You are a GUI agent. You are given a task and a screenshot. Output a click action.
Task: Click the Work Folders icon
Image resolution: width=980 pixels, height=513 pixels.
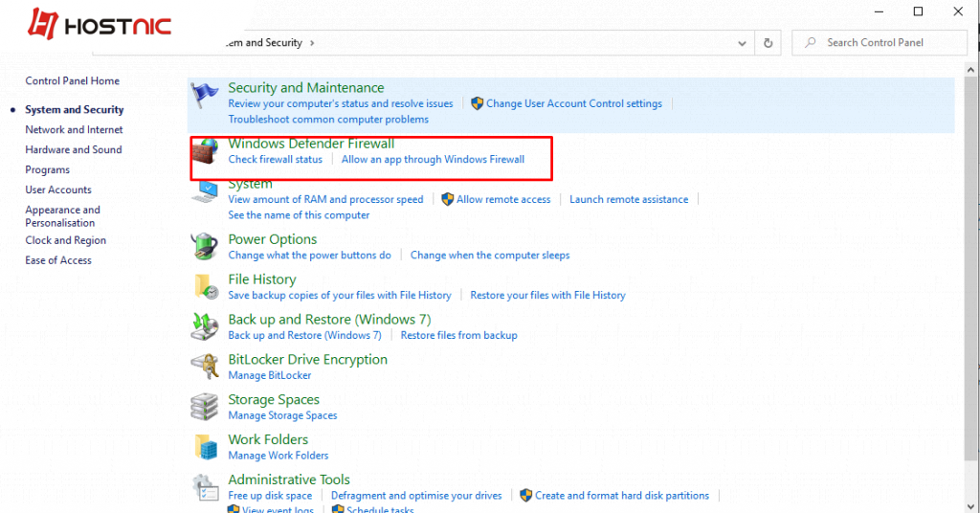tap(206, 447)
